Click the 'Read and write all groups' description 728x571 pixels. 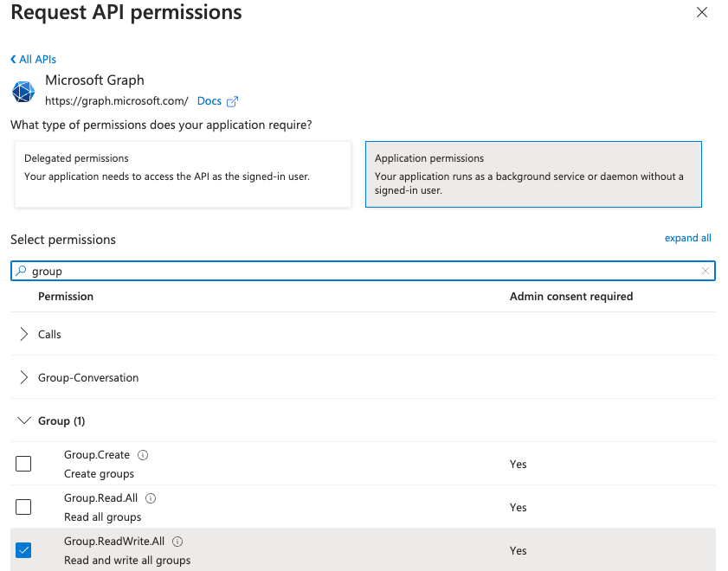click(127, 560)
